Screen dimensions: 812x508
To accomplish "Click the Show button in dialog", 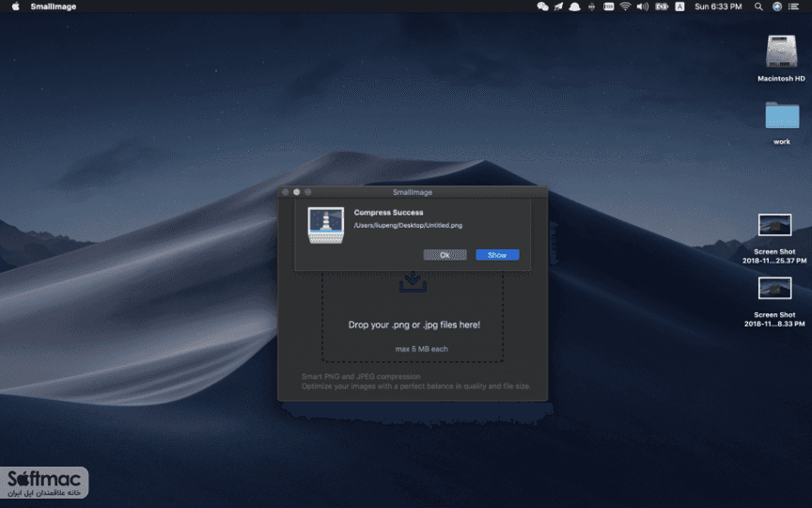I will point(497,255).
